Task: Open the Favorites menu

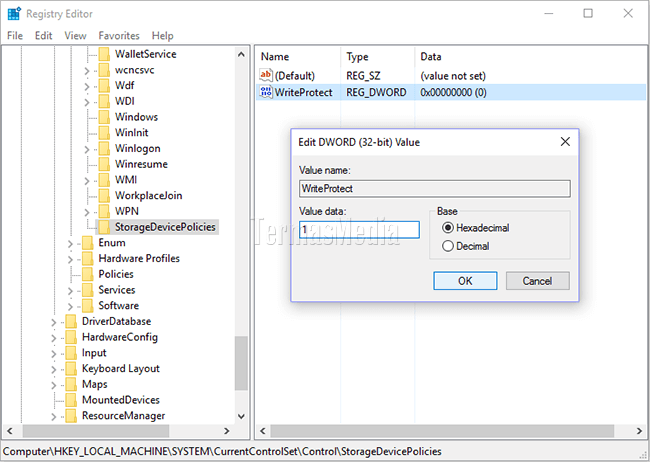Action: point(119,36)
